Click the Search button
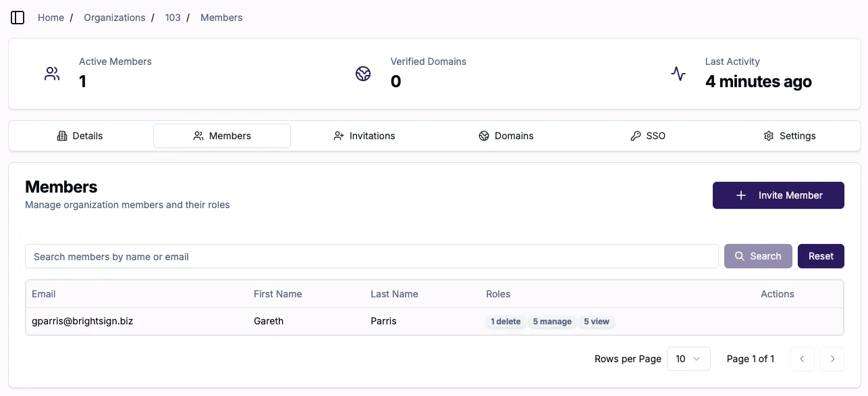The image size is (868, 396). click(x=758, y=256)
